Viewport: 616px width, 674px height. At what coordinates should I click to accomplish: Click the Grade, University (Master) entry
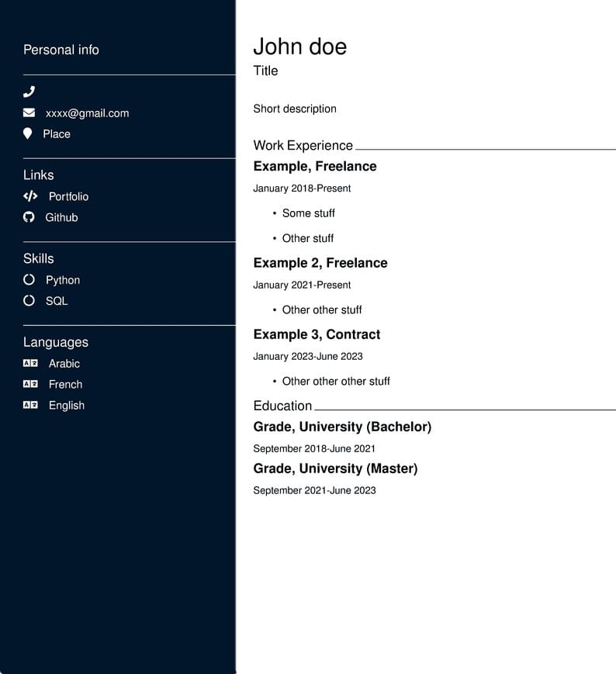coord(335,468)
